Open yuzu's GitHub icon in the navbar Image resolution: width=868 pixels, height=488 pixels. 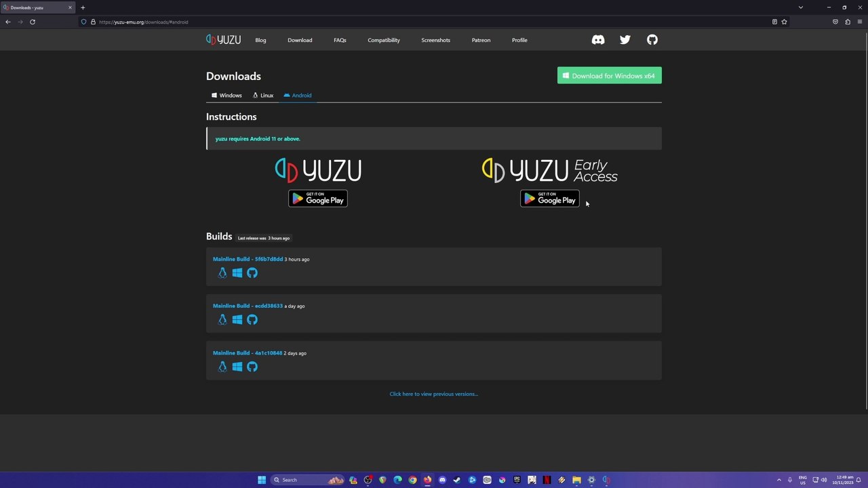click(x=652, y=40)
